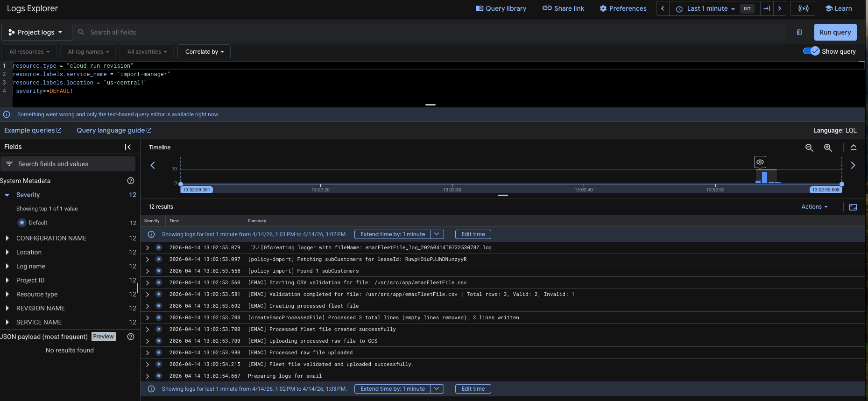Click Search fields and values input
Image resolution: width=868 pixels, height=401 pixels.
(x=68, y=164)
